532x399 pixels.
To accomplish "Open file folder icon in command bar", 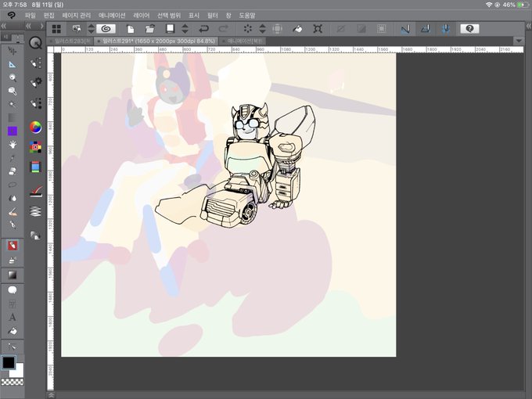I will tap(150, 29).
